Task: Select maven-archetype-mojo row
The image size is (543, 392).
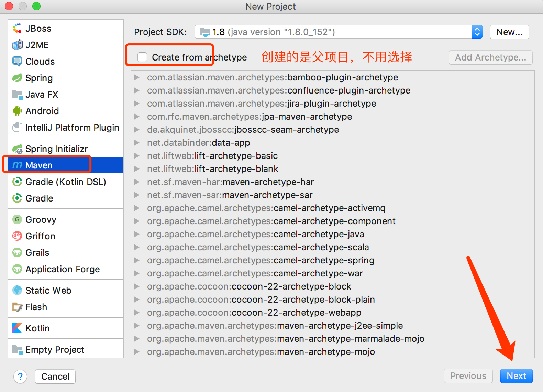Action: tap(333, 352)
